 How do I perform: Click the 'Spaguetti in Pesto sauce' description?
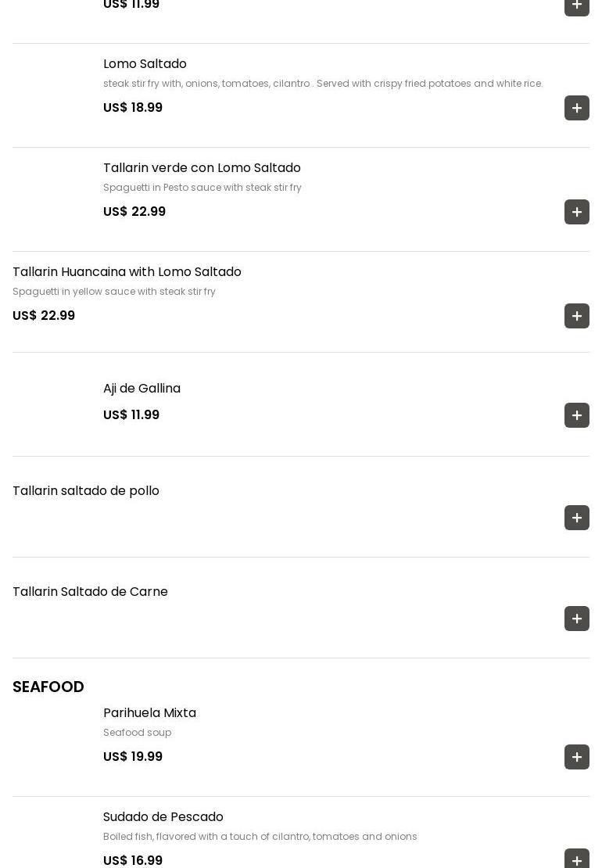[202, 187]
